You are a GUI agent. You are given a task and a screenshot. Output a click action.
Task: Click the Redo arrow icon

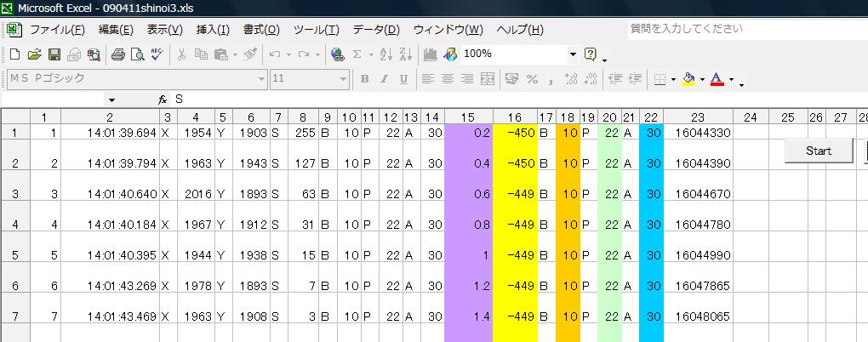pyautogui.click(x=303, y=54)
